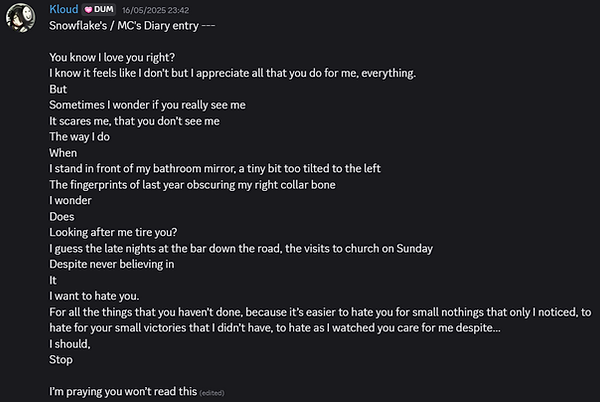Open the Kloud username profile link

coord(64,10)
